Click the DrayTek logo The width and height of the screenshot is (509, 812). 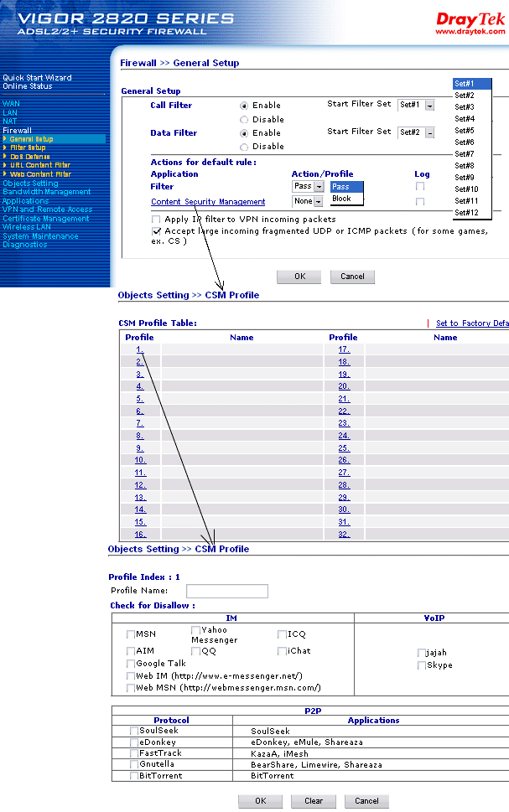pyautogui.click(x=470, y=23)
